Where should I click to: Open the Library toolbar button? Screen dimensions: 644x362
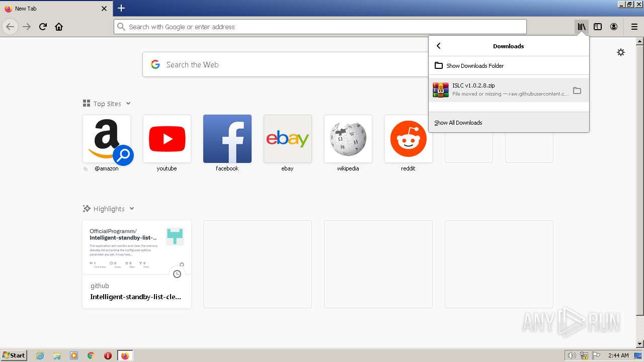point(582,27)
